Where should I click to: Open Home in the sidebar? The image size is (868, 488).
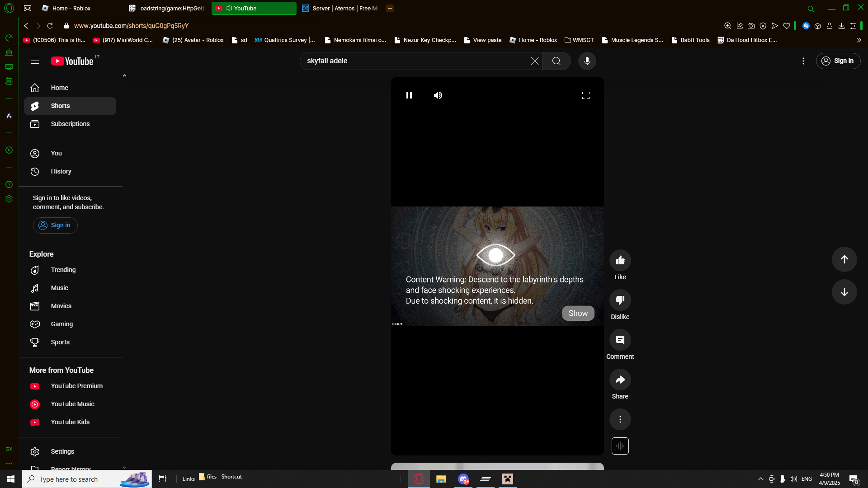(70, 88)
